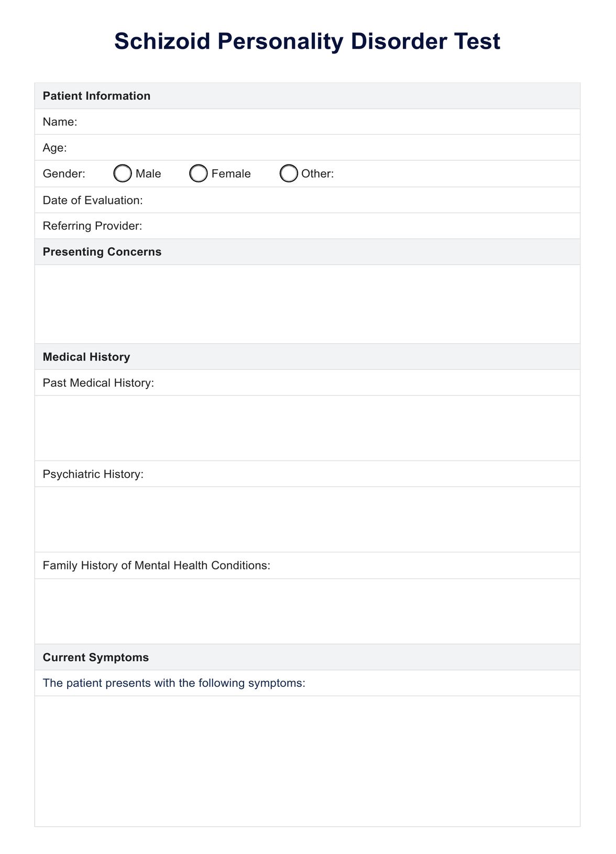This screenshot has width=616, height=854.
Task: Select the Male gender radio button
Action: pyautogui.click(x=123, y=173)
